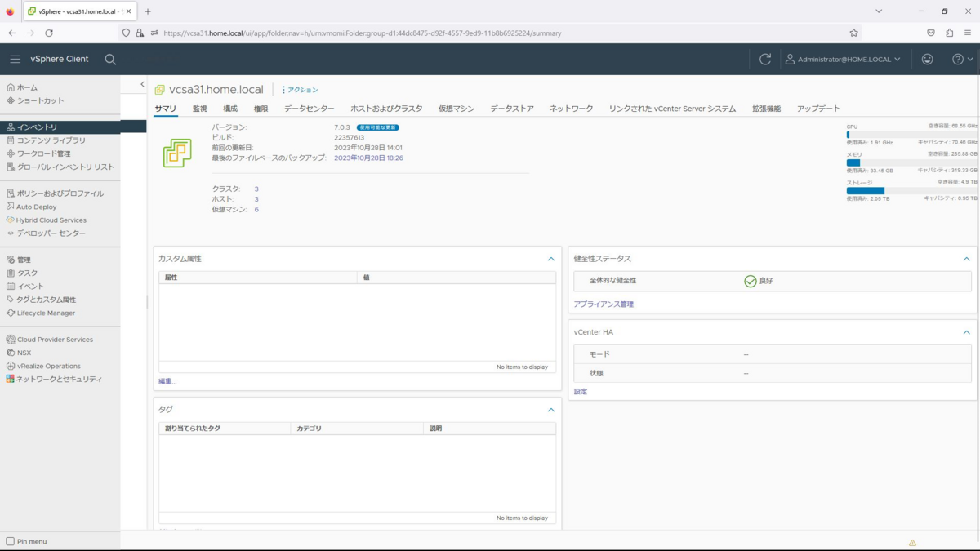
Task: Switch to the 監視 tab
Action: (199, 109)
